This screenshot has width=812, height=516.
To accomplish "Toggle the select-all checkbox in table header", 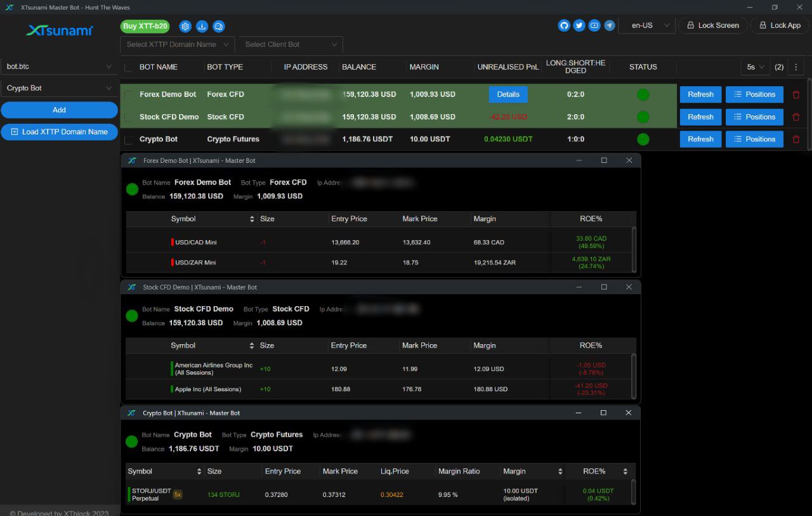I will point(129,67).
